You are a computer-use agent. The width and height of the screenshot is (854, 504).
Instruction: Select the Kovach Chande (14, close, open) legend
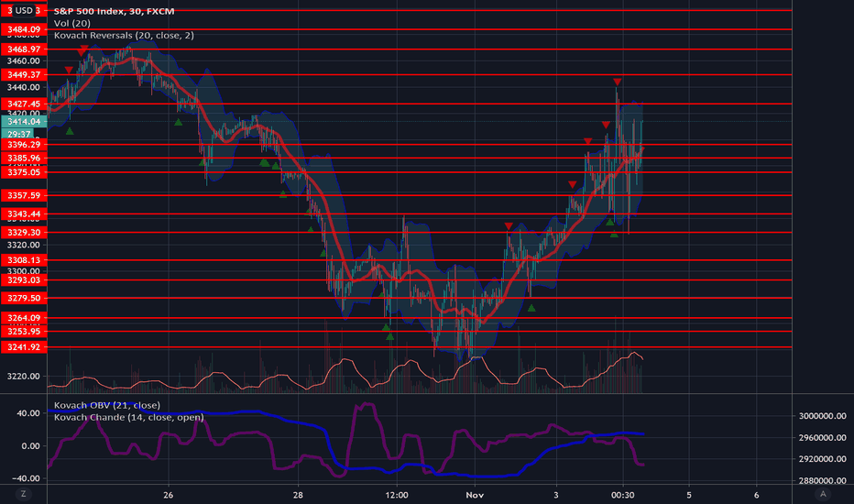pyautogui.click(x=128, y=417)
